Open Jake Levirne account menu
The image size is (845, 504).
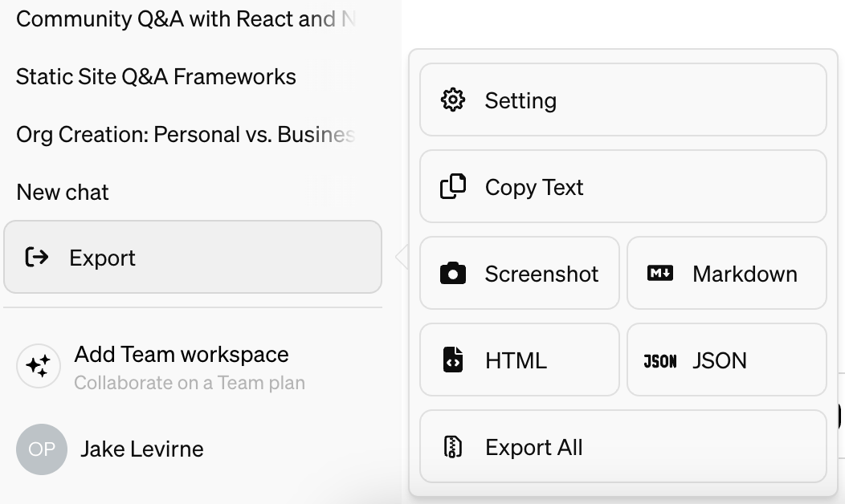tap(142, 449)
